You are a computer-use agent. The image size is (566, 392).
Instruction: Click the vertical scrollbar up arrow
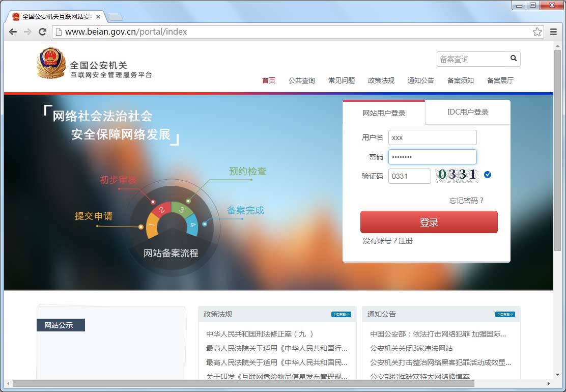[x=557, y=45]
